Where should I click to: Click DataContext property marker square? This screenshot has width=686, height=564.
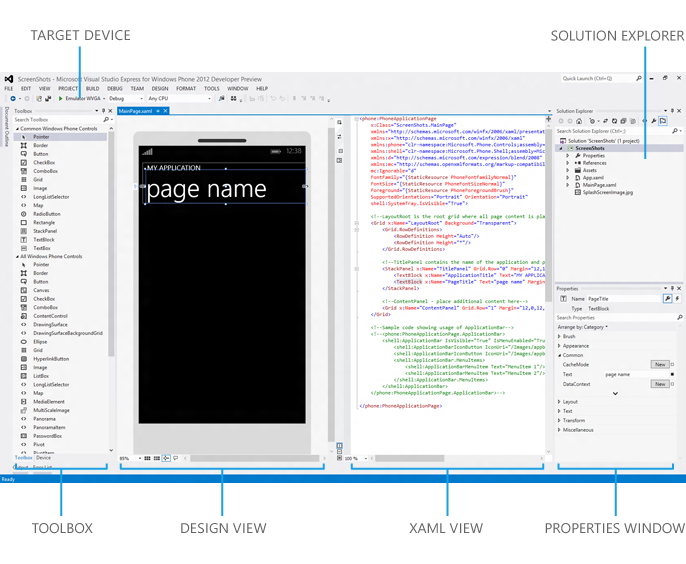pyautogui.click(x=672, y=384)
